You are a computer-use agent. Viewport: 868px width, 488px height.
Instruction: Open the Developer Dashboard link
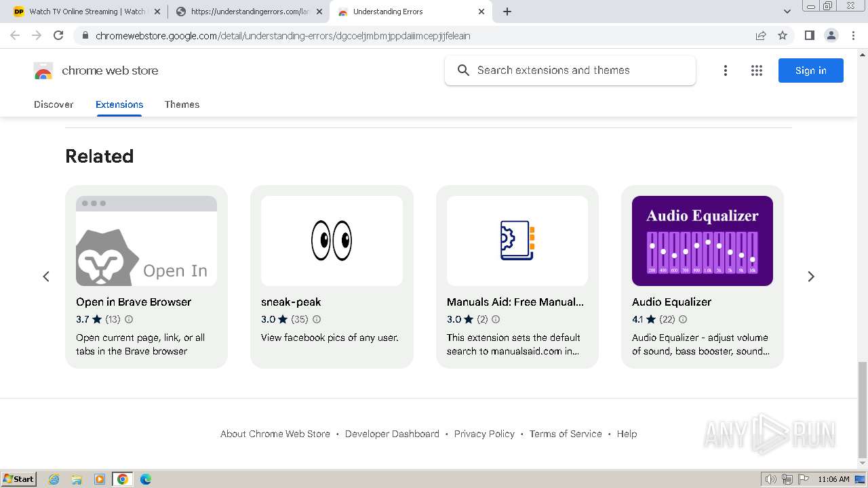[x=392, y=434]
